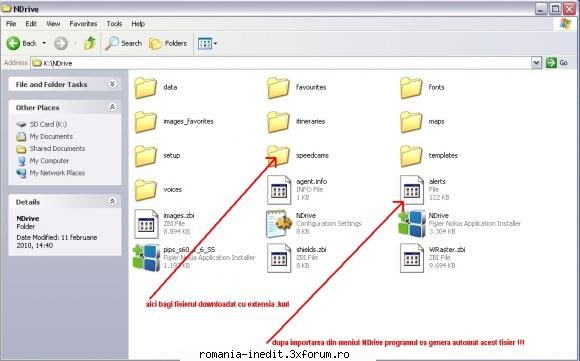Image resolution: width=580 pixels, height=361 pixels.
Task: Select the voices folder icon
Action: pos(145,190)
